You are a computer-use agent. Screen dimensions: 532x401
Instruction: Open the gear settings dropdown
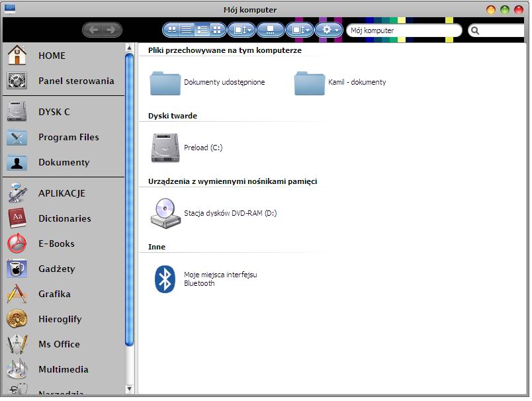coord(329,30)
